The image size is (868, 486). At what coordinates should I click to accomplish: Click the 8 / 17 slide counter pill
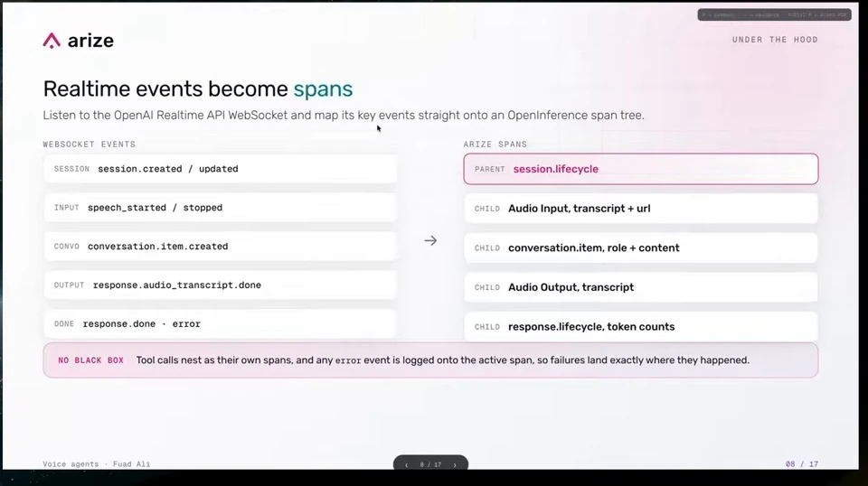(x=430, y=464)
